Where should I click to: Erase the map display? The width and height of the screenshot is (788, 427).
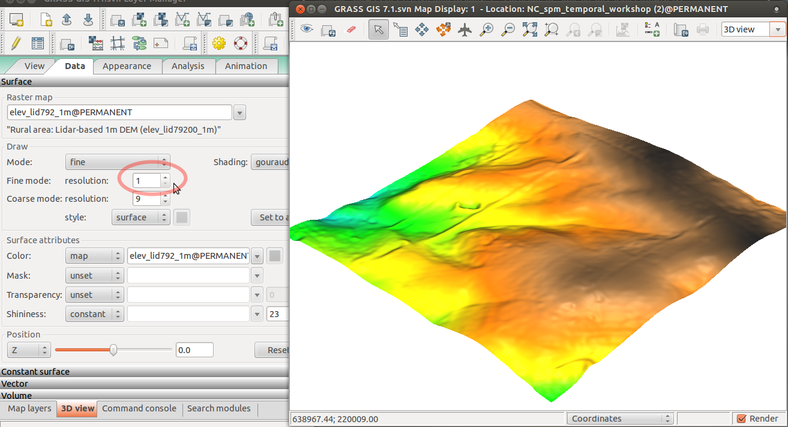coord(351,30)
